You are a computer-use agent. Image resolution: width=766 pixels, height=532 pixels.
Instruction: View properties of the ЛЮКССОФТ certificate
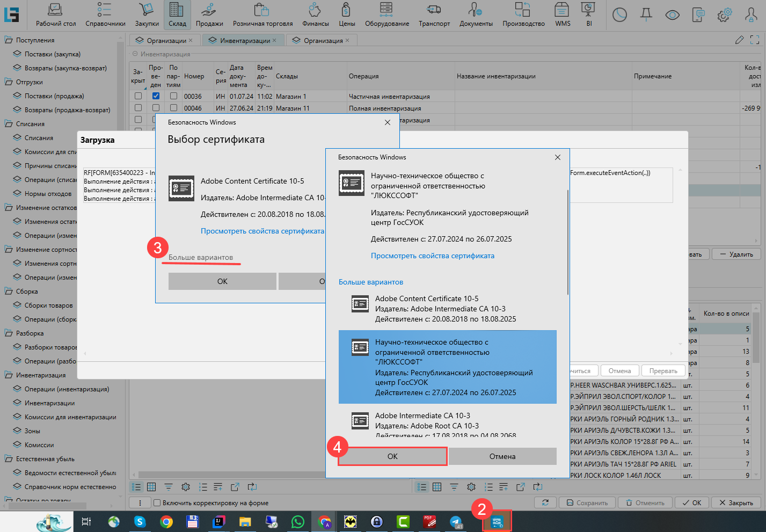(432, 256)
